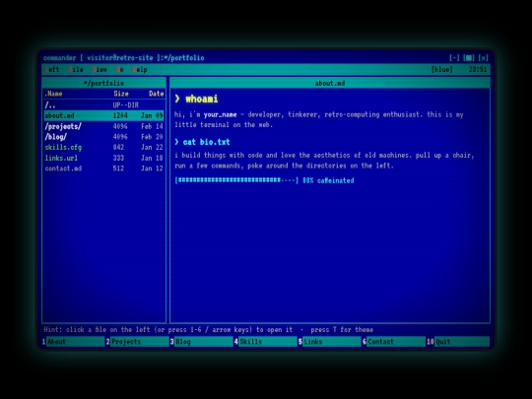Select the /.. parent directory row

103,105
